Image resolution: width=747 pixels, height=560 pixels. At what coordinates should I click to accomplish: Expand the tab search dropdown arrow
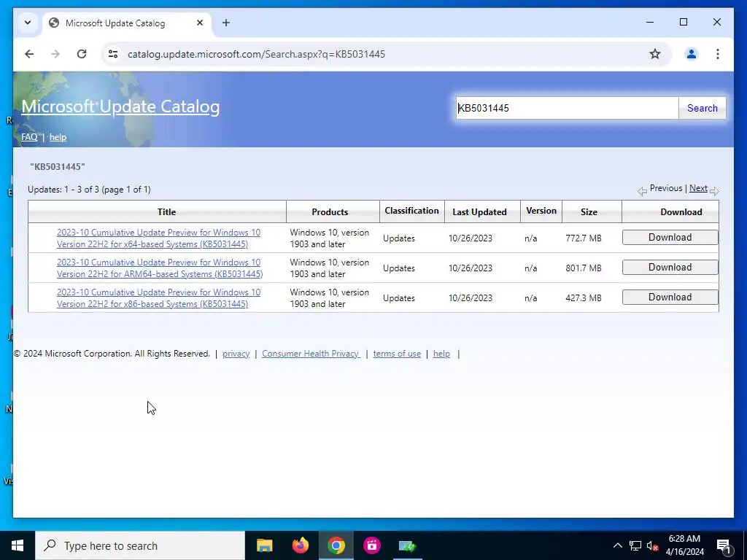28,23
